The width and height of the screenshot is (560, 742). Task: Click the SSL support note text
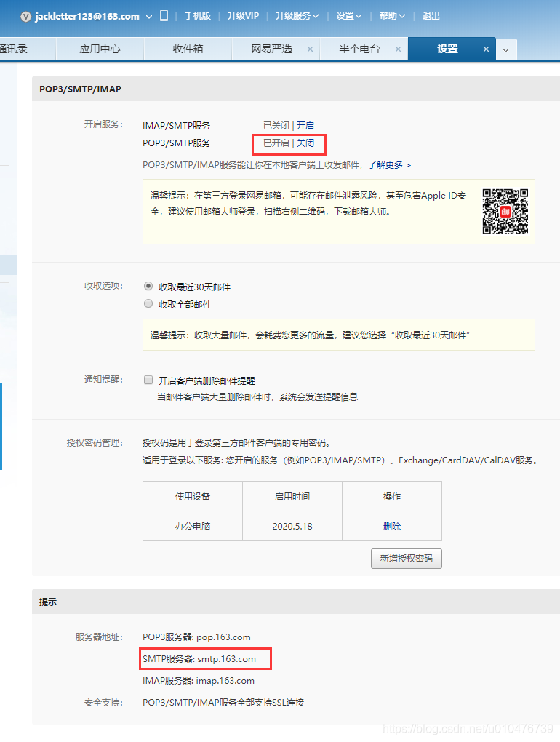tap(223, 702)
